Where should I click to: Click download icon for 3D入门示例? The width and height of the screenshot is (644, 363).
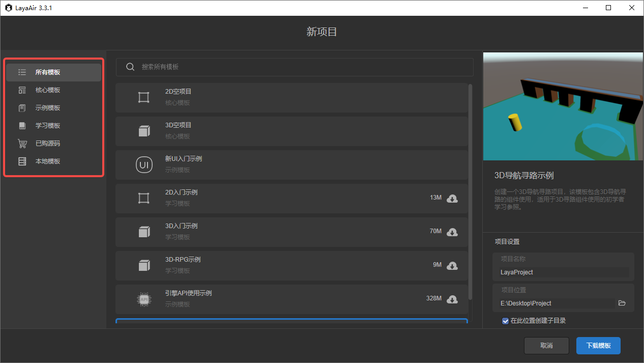pos(452,232)
